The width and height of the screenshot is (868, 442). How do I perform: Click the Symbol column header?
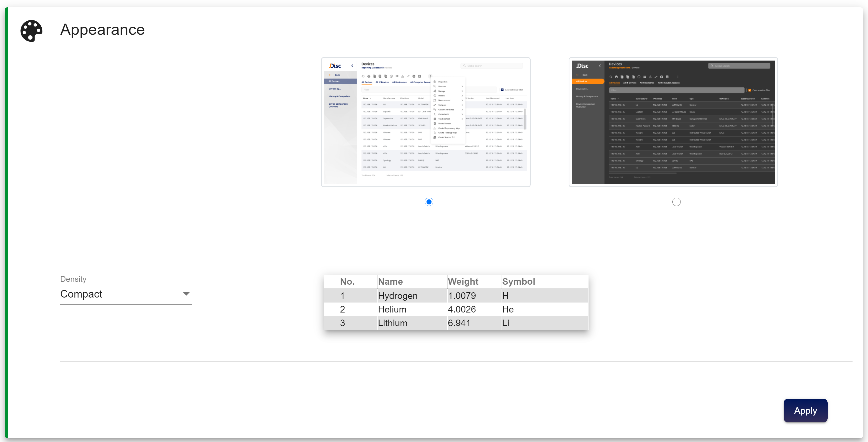(518, 282)
